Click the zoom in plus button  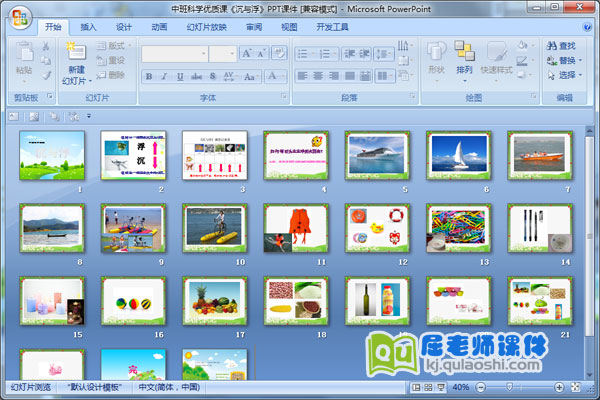559,387
